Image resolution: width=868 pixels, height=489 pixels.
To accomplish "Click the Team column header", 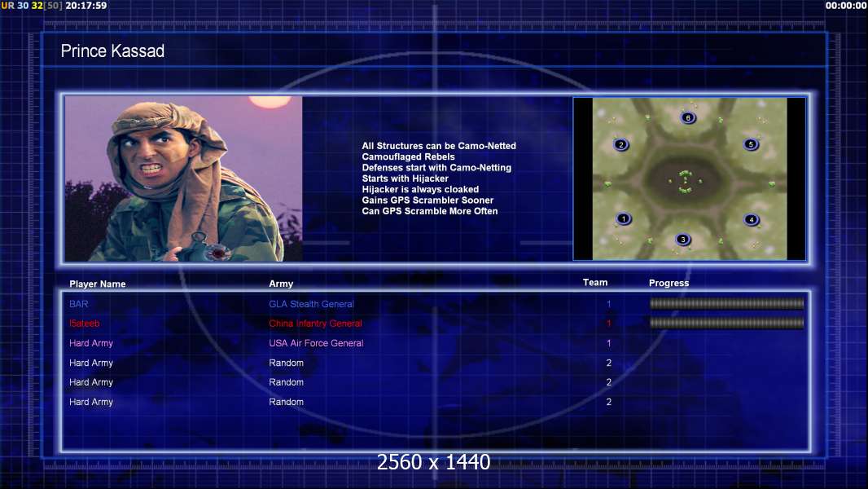I will point(595,283).
